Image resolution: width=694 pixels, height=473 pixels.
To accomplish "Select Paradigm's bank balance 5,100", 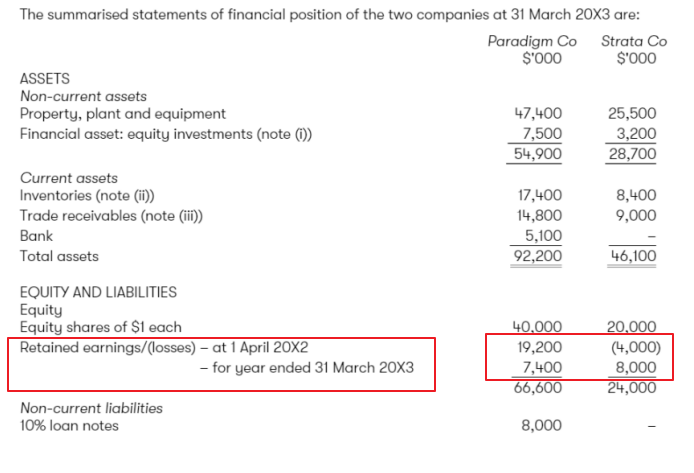I will click(x=543, y=235).
